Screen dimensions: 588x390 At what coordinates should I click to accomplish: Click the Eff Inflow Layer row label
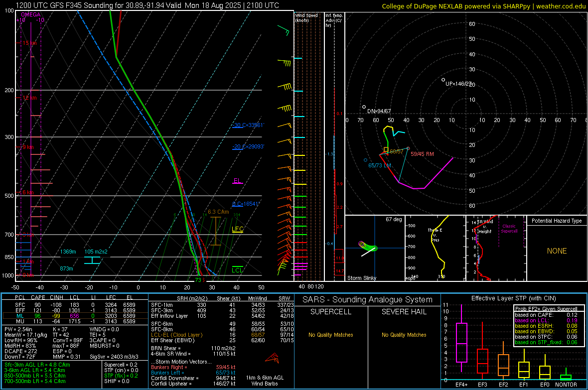[169, 316]
